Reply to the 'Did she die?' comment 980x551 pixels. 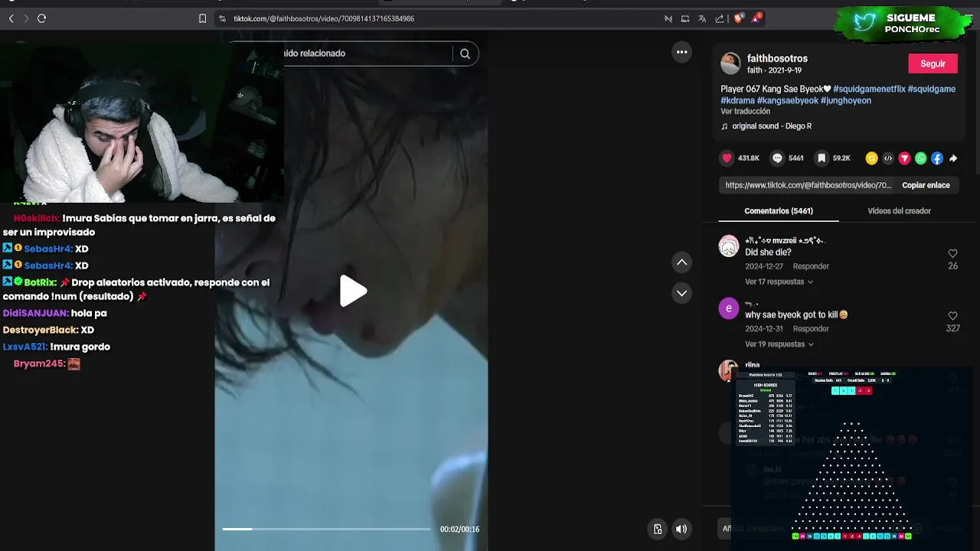811,266
